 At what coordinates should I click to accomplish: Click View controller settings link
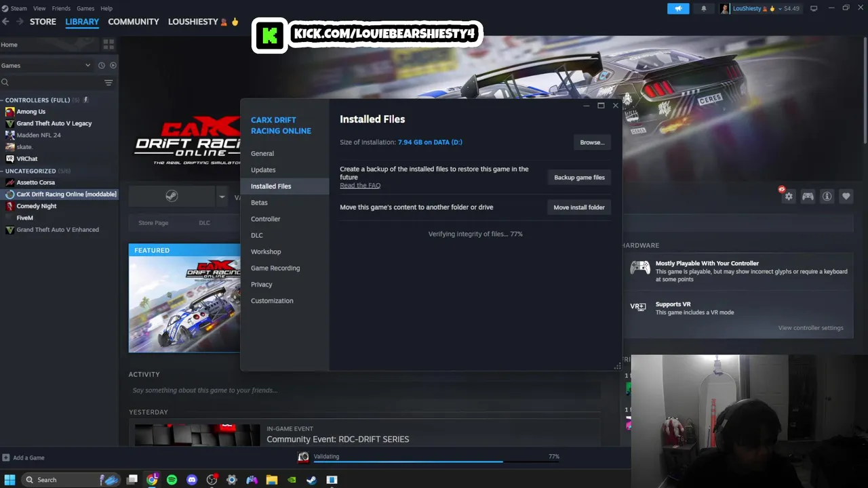[811, 328]
